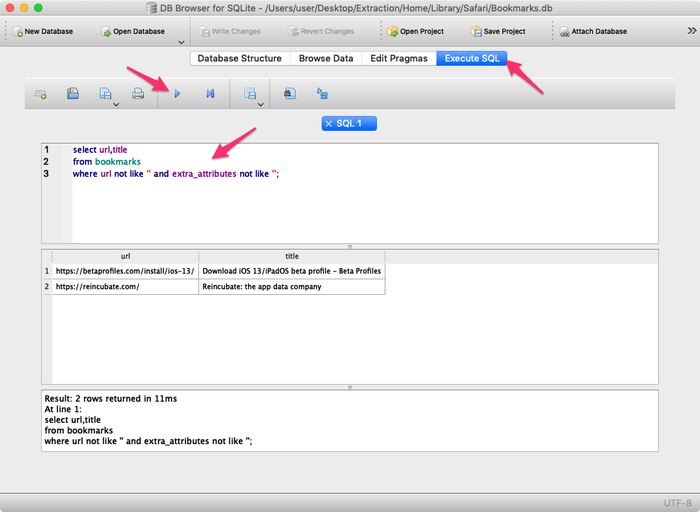Open a new SQL tab icon
Image resolution: width=700 pixels, height=512 pixels.
click(x=41, y=94)
